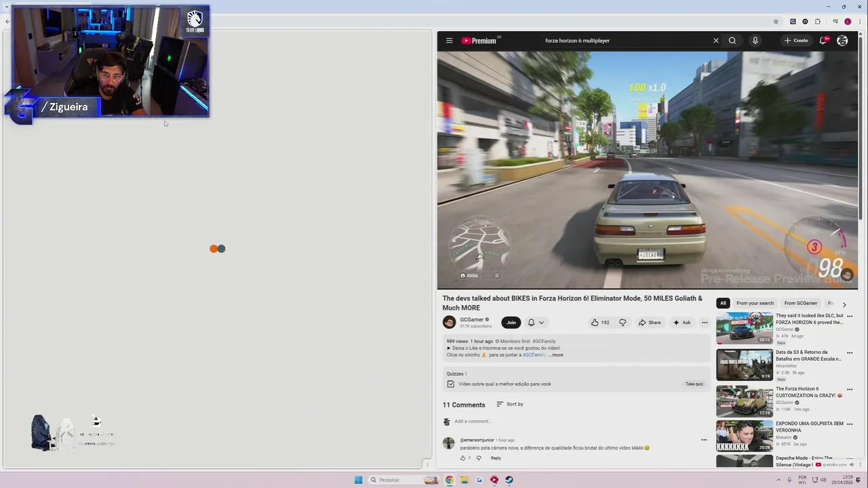Open the Chrome profile avatar
This screenshot has width=868, height=488.
(848, 22)
